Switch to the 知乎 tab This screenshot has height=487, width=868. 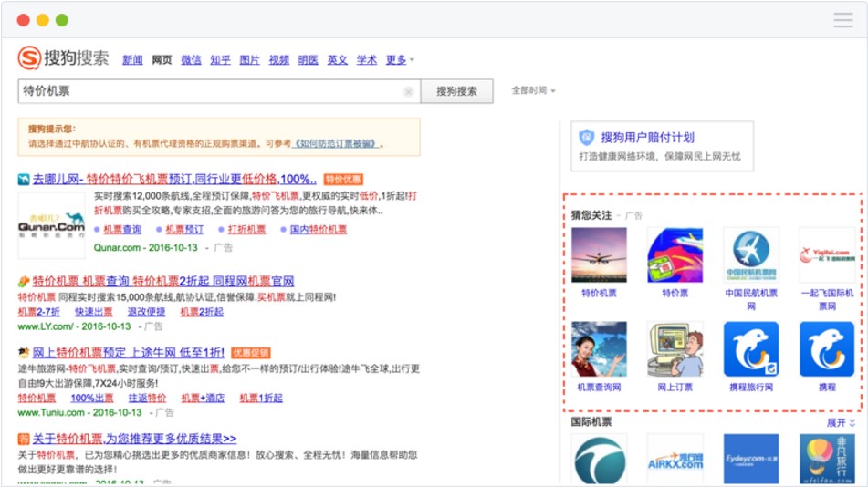click(x=220, y=60)
